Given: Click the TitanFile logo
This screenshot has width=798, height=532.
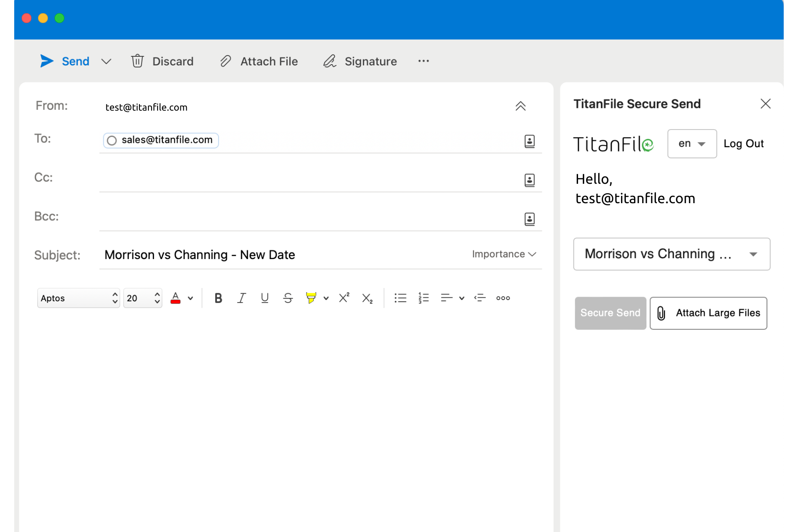Looking at the screenshot, I should [x=613, y=144].
